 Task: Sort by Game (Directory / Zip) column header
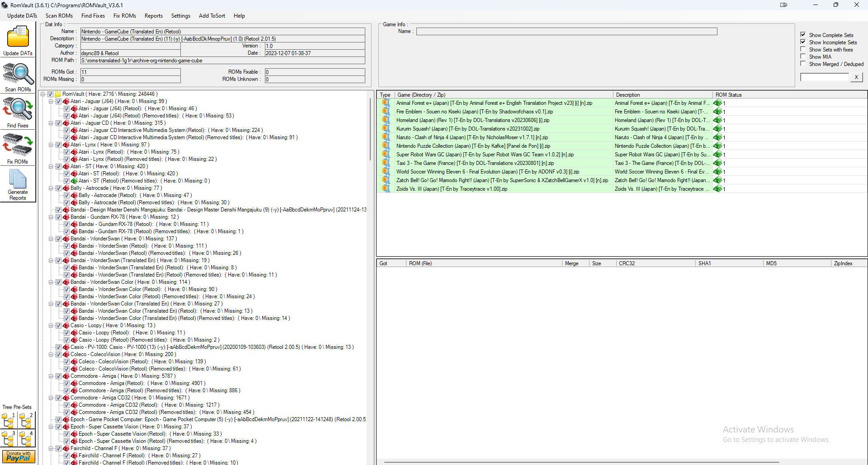click(504, 95)
